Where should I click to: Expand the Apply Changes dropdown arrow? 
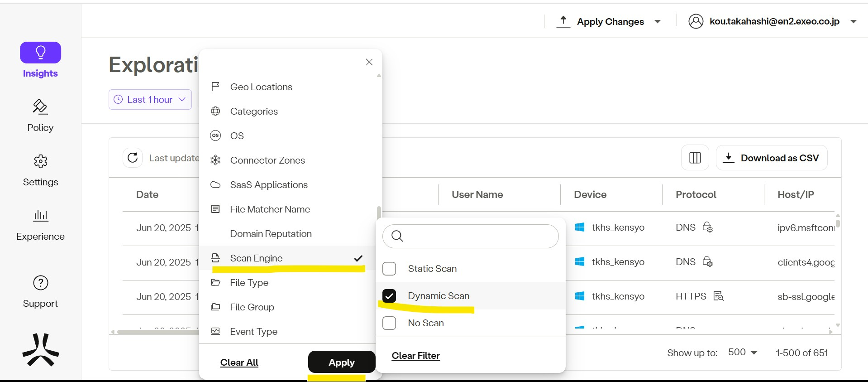tap(658, 22)
